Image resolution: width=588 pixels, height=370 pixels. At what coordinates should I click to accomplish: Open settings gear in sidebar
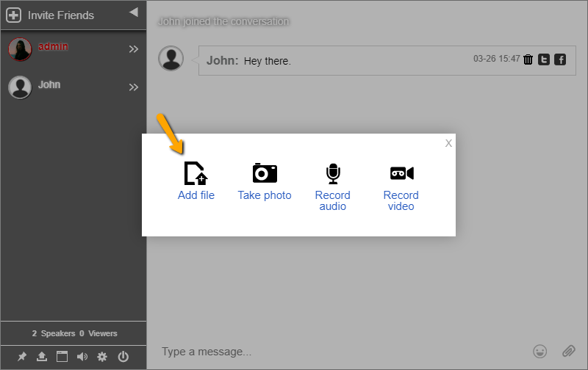102,357
